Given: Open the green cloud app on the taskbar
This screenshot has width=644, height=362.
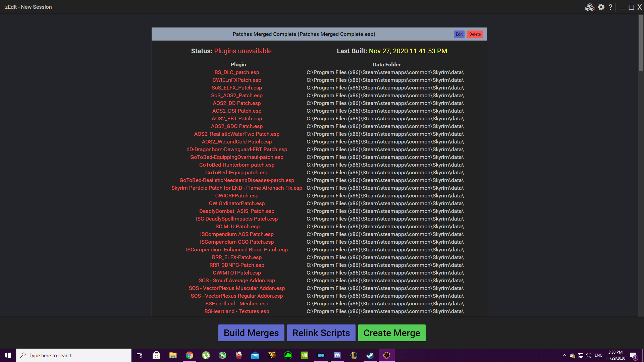Looking at the screenshot, I should 288,355.
